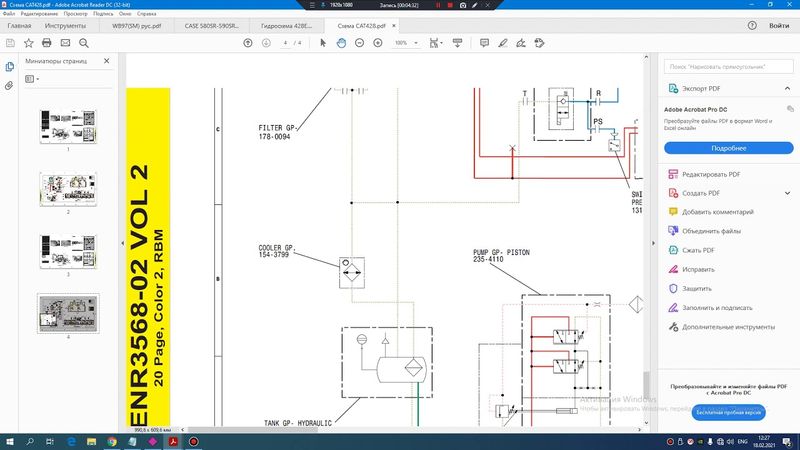Open thumbnail options dropdown in panel
800x450 pixels.
click(x=33, y=78)
